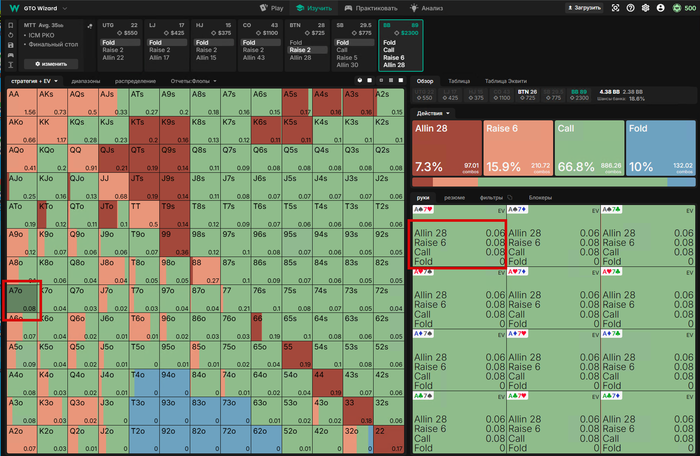Image resolution: width=700 pixels, height=456 pixels.
Task: Open the help question-mark icon
Action: click(630, 8)
